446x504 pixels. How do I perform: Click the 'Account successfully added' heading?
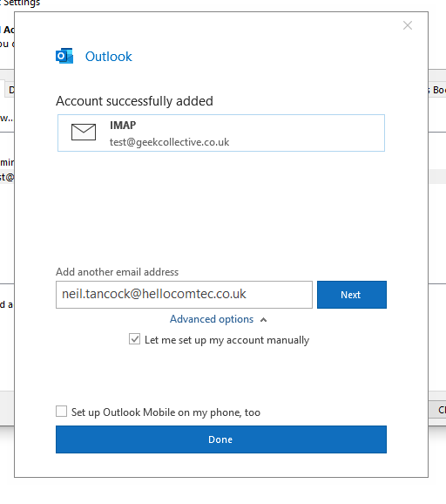click(134, 101)
